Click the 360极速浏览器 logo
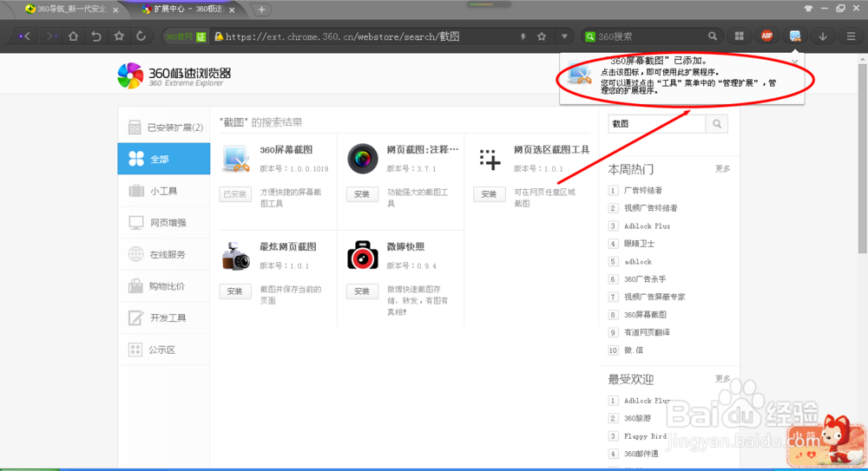This screenshot has width=868, height=471. pos(174,75)
